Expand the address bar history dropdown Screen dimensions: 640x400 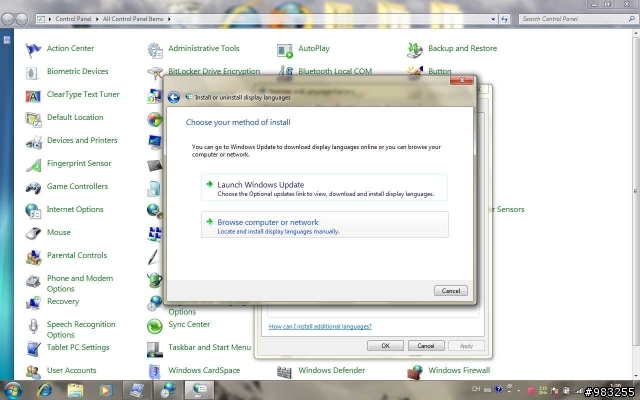tap(493, 19)
